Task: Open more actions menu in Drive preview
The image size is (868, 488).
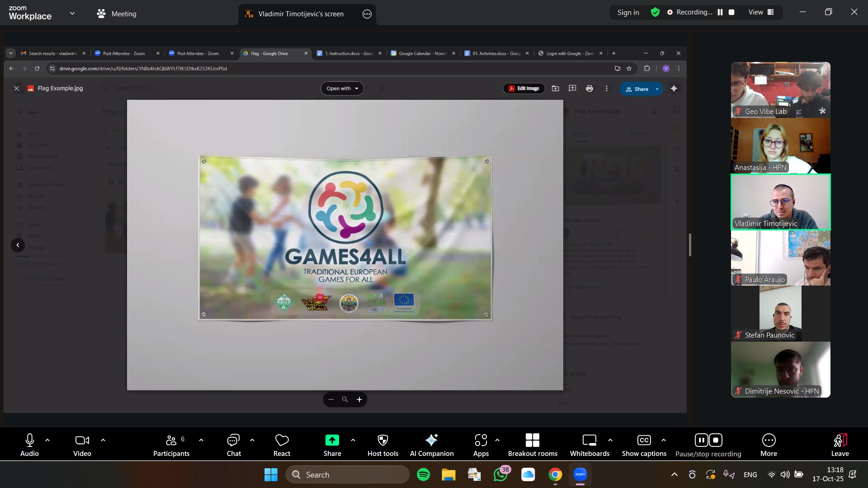Action: point(607,89)
